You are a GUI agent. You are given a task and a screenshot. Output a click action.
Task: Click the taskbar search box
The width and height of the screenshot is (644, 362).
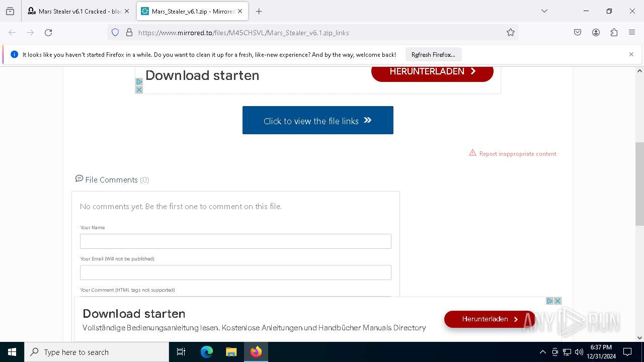click(97, 352)
